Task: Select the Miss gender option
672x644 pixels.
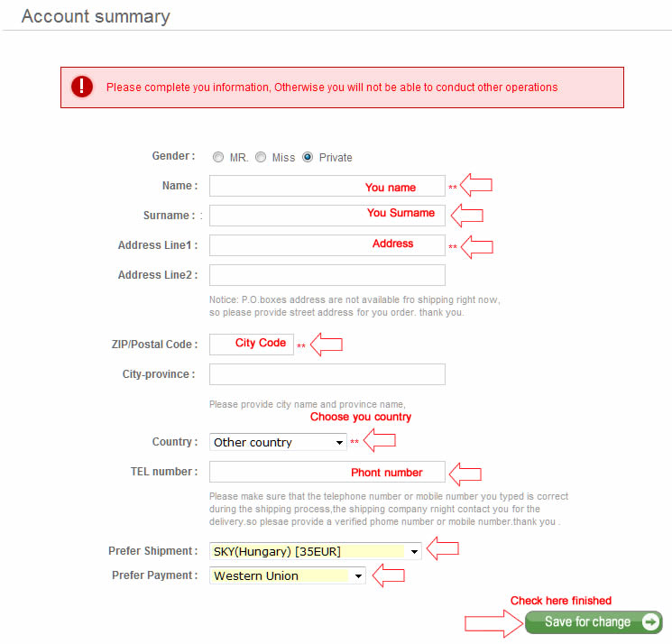Action: click(261, 157)
